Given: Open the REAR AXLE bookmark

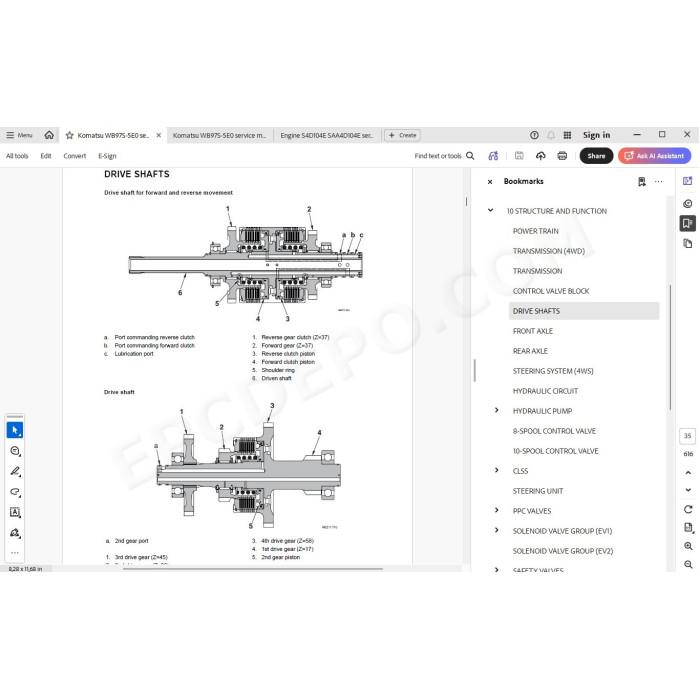Looking at the screenshot, I should 530,351.
